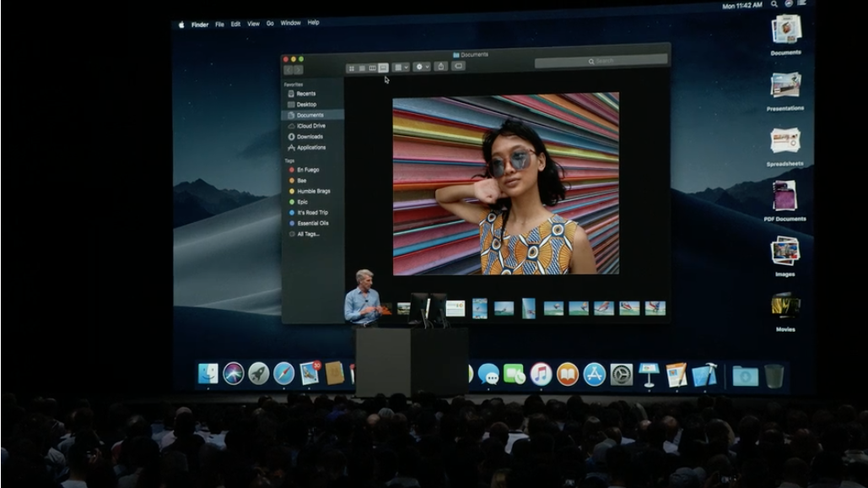Click the menu bar clock Mon 11:42 AM
This screenshot has width=868, height=488.
click(x=741, y=6)
